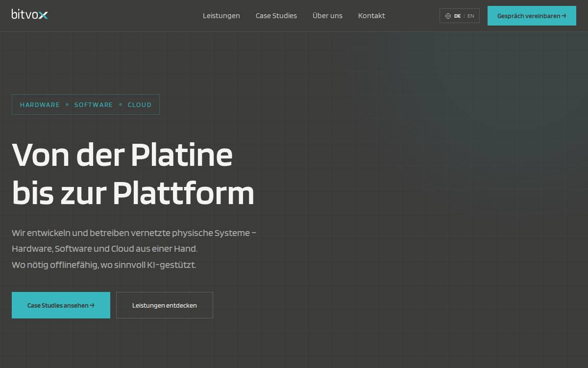Image resolution: width=588 pixels, height=368 pixels.
Task: Click the CLOUD tag text
Action: coord(140,105)
